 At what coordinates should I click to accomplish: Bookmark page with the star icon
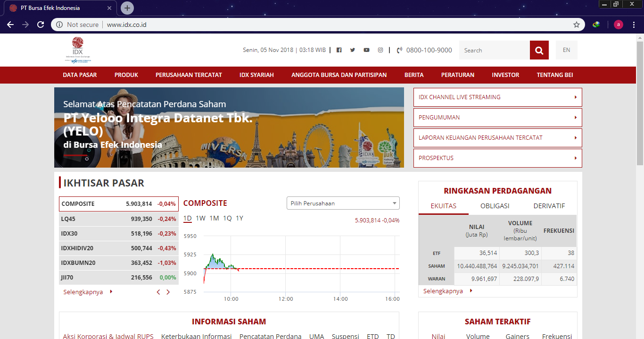[576, 25]
